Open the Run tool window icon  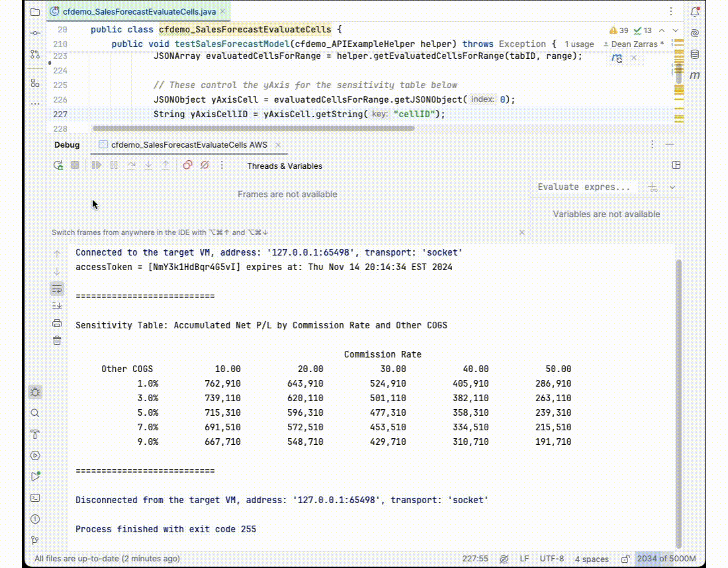[35, 476]
